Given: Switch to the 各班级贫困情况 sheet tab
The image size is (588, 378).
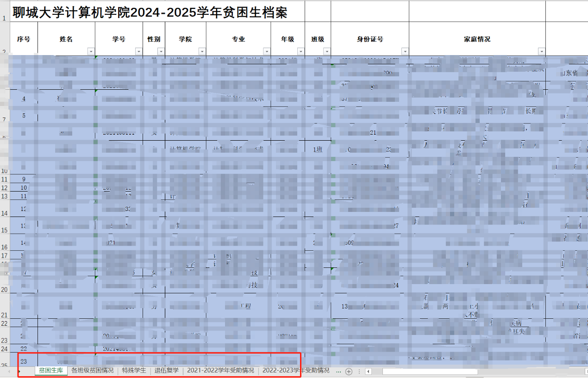Looking at the screenshot, I should pyautogui.click(x=92, y=371).
